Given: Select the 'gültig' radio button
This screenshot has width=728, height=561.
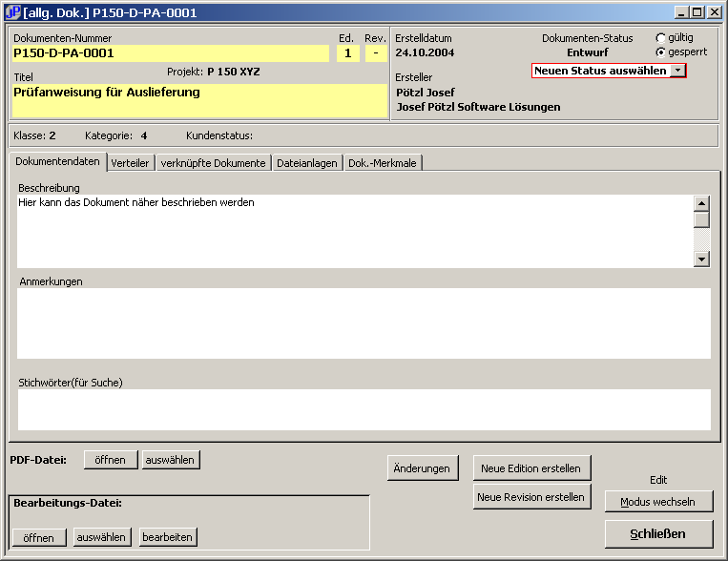Looking at the screenshot, I should point(660,38).
